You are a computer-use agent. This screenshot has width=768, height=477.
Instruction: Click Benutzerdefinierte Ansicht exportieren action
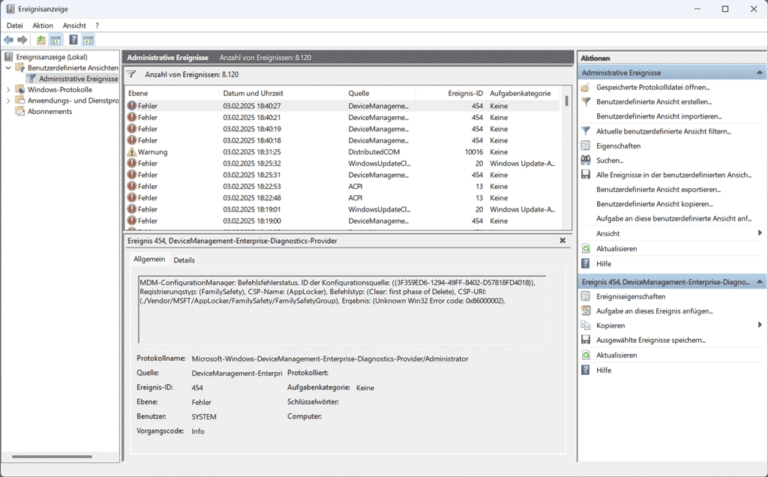click(x=658, y=189)
